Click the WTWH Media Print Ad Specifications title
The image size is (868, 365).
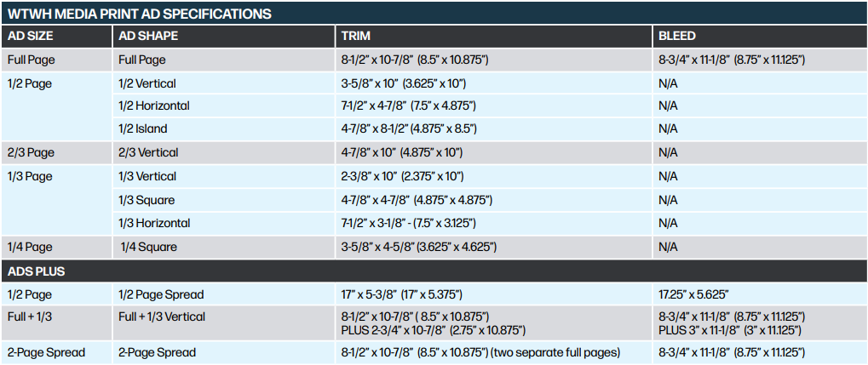click(x=140, y=14)
